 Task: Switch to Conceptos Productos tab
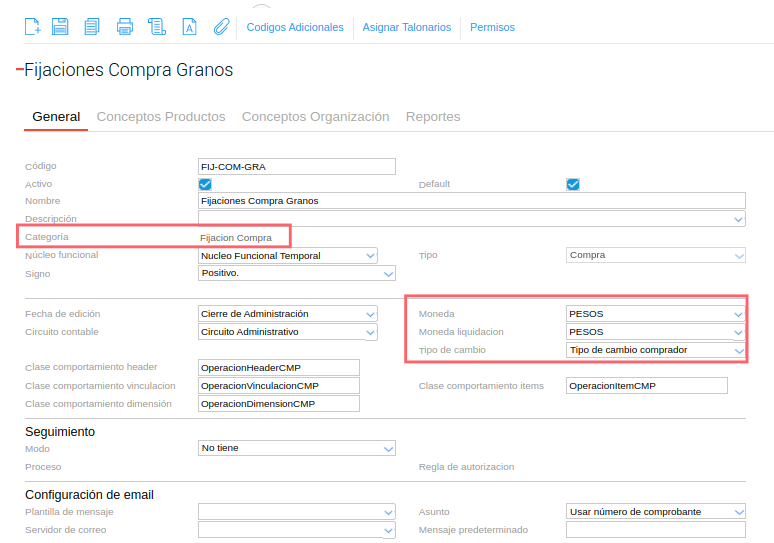[161, 117]
